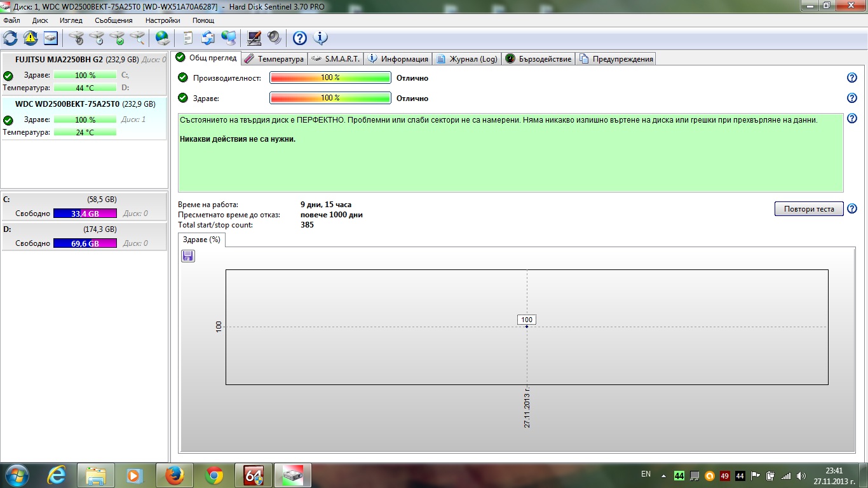Open the Диск menu

click(40, 20)
